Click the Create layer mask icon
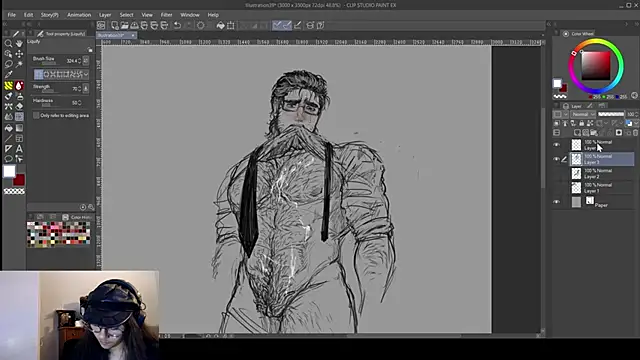Viewport: 640px width, 360px height. 619,133
